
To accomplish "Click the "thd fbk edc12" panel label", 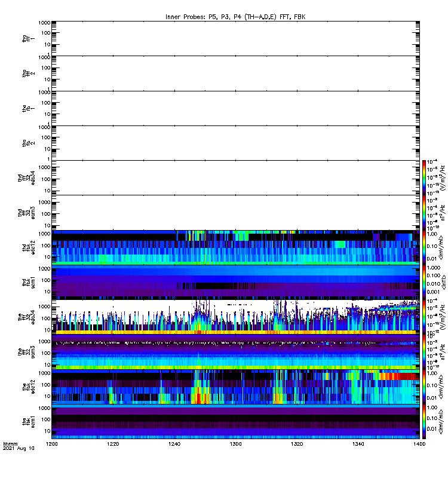I will pos(28,247).
